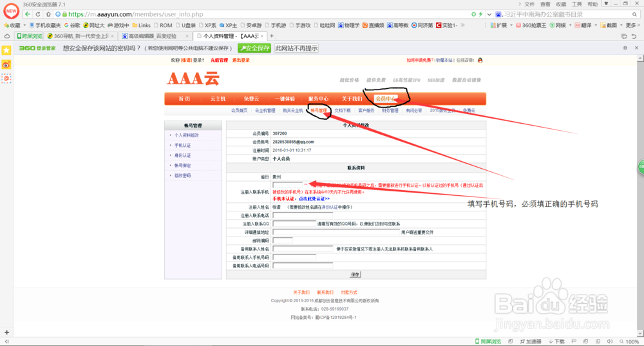Dismiss the password save prompt bar
The width and height of the screenshot is (644, 346).
click(637, 48)
